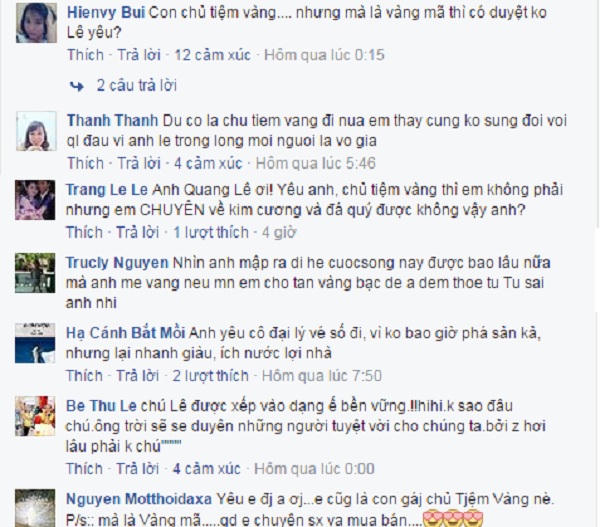Click the Nguyen Motthoidaxa name link
Viewport: 600px width, 527px height.
[139, 499]
